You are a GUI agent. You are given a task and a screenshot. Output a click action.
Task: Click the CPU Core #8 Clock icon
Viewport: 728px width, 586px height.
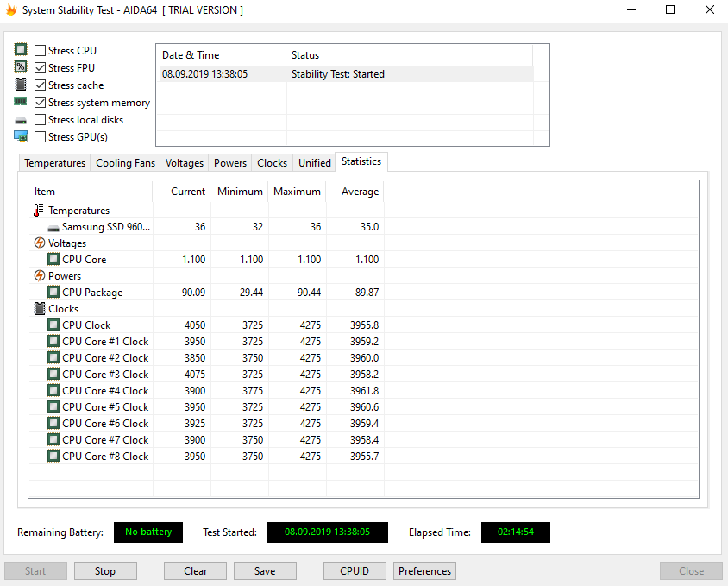(x=53, y=456)
